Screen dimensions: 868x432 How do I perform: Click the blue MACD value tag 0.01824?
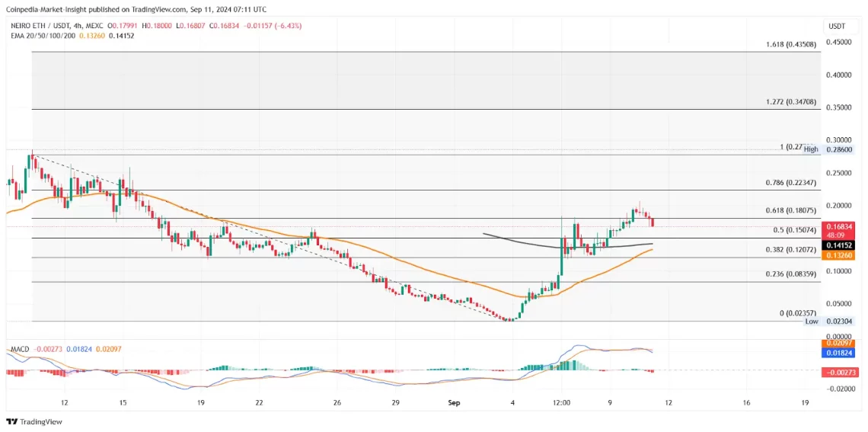pyautogui.click(x=838, y=353)
